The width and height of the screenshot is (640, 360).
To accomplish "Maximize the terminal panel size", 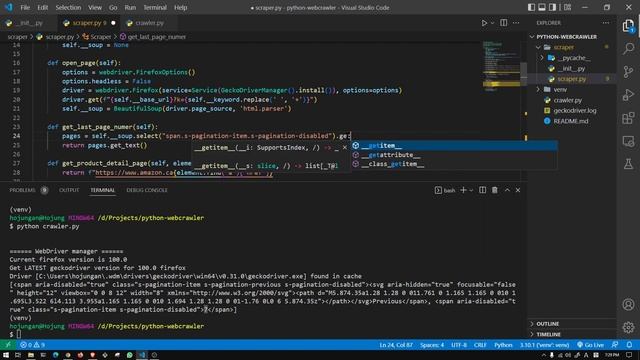I will 507,190.
